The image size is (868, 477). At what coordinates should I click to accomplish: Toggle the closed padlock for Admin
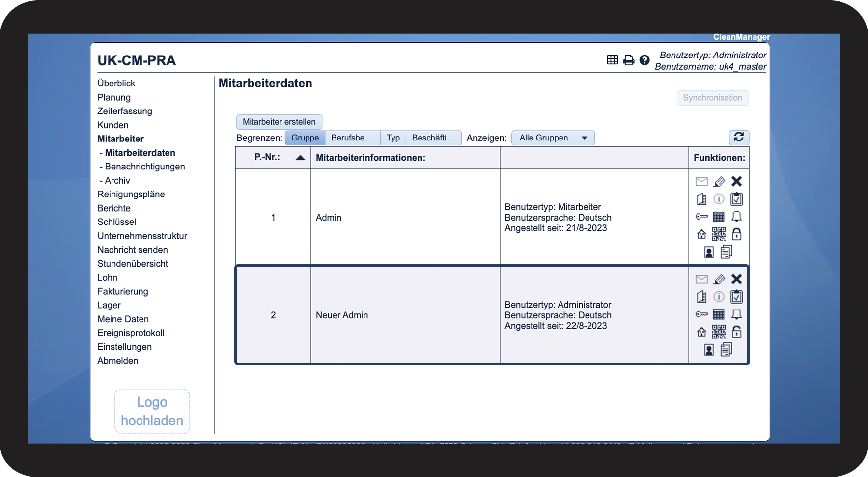coord(736,234)
